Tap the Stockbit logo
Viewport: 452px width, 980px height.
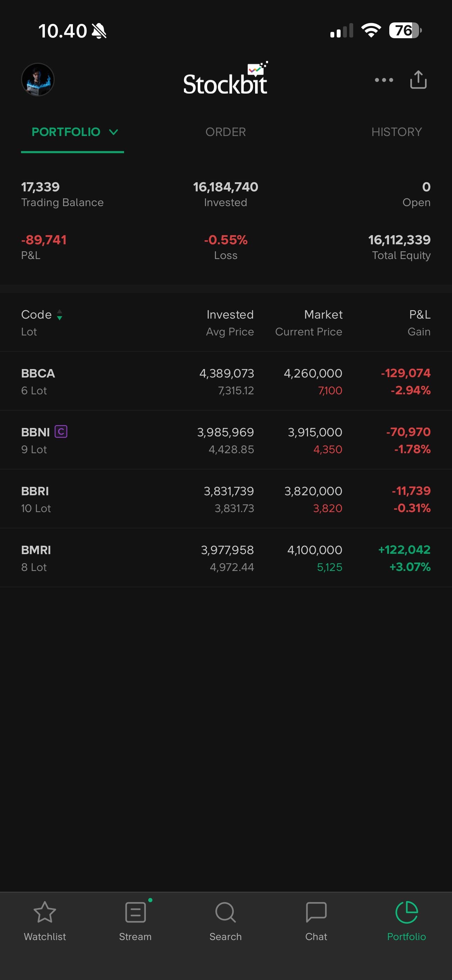coord(226,80)
